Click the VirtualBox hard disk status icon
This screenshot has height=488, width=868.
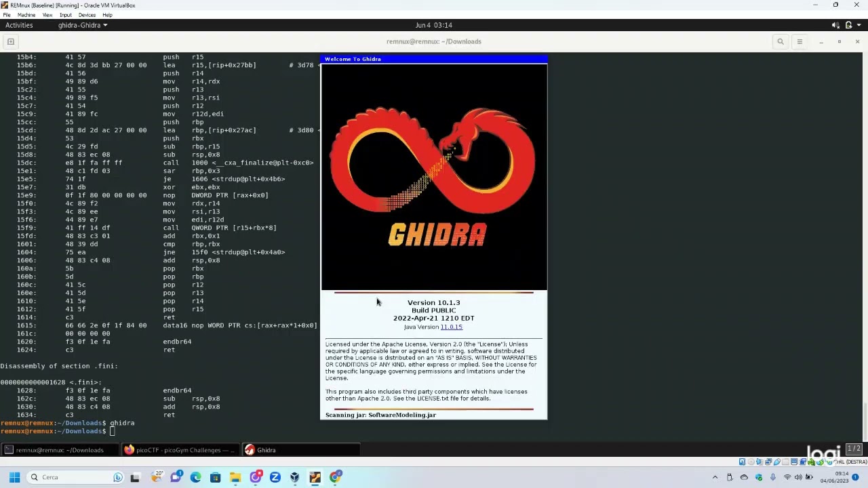(742, 462)
